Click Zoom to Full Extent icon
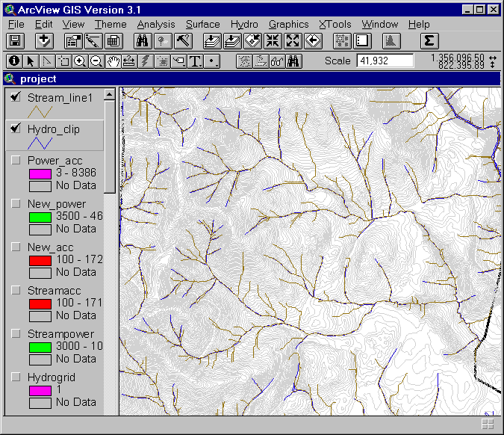 [x=212, y=41]
